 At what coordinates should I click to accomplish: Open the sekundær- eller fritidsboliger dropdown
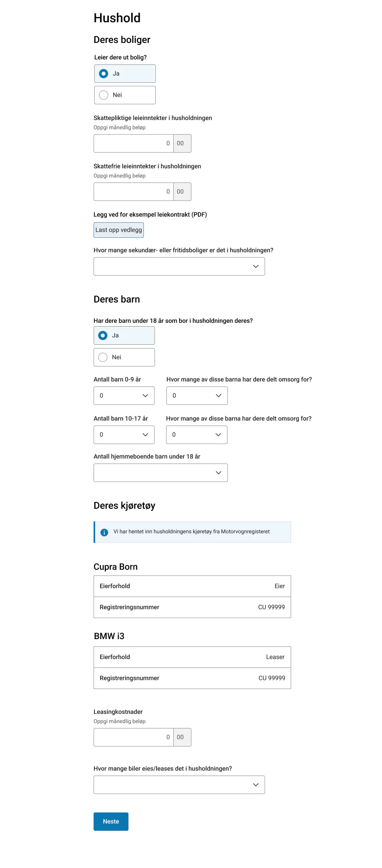coord(179,266)
